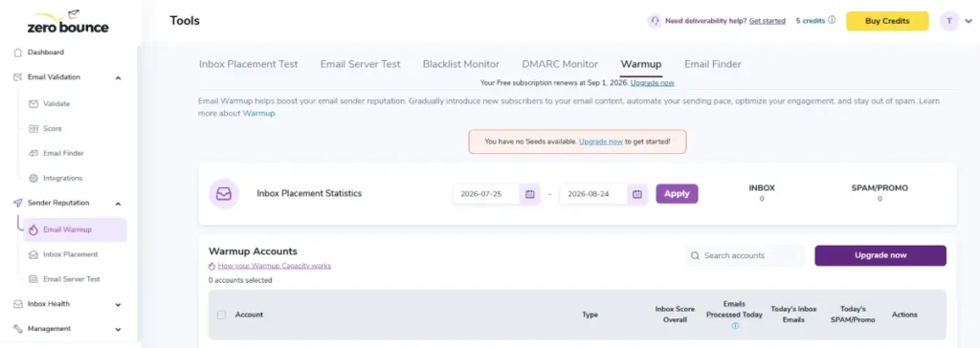Click the 5 credits text
This screenshot has width=980, height=348.
(810, 21)
